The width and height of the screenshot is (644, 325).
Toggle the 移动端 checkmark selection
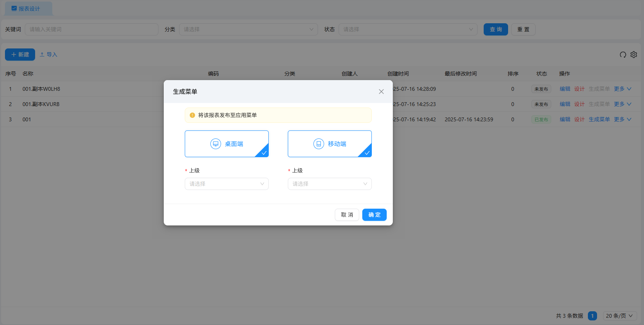click(x=367, y=153)
